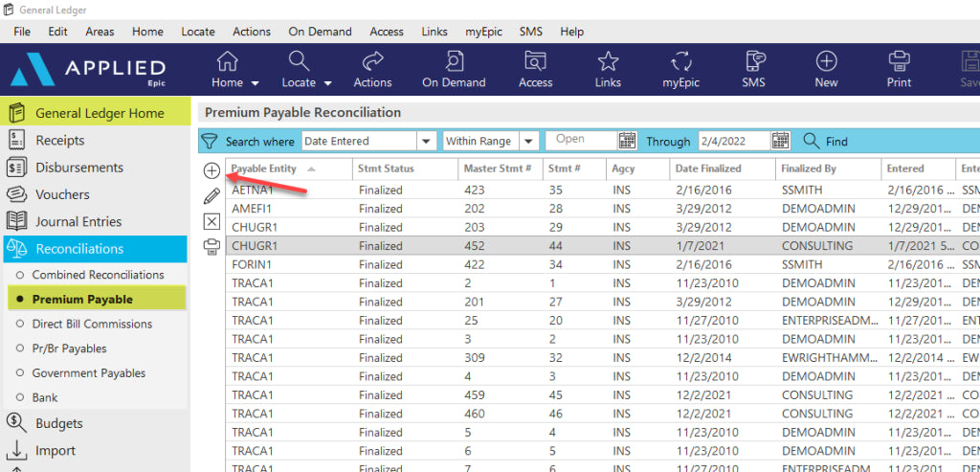Click the add new reconciliation plus icon

coord(212,170)
